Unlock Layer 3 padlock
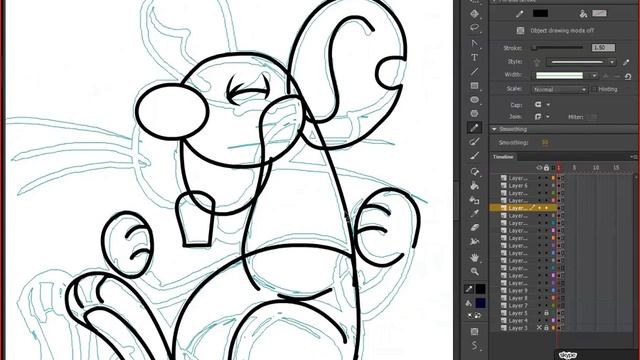 547,328
